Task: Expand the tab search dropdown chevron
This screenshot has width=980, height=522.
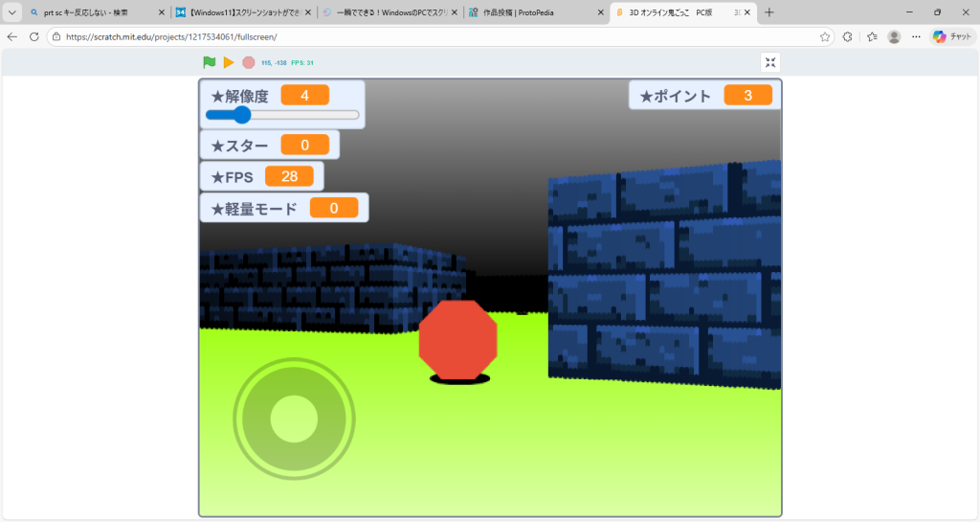Action: click(12, 12)
